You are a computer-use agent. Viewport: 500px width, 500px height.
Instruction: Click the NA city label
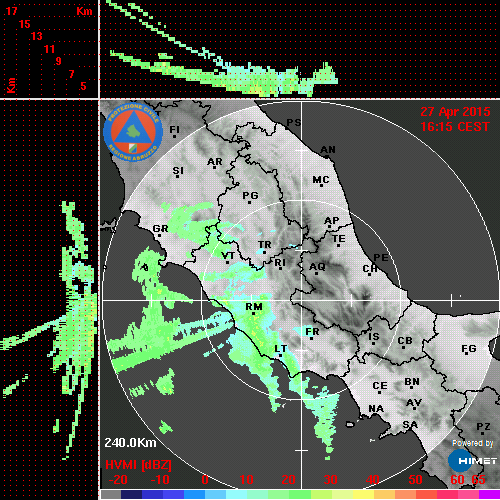coord(376,409)
